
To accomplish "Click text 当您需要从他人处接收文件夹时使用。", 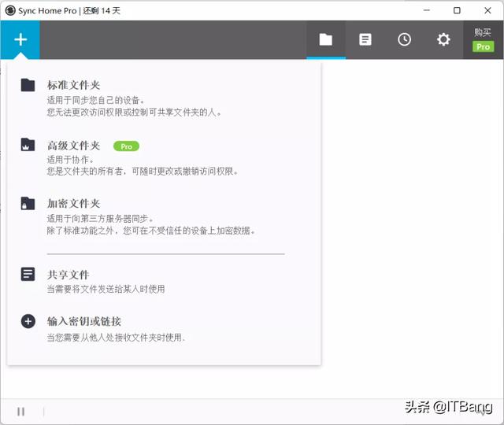I will point(116,338).
